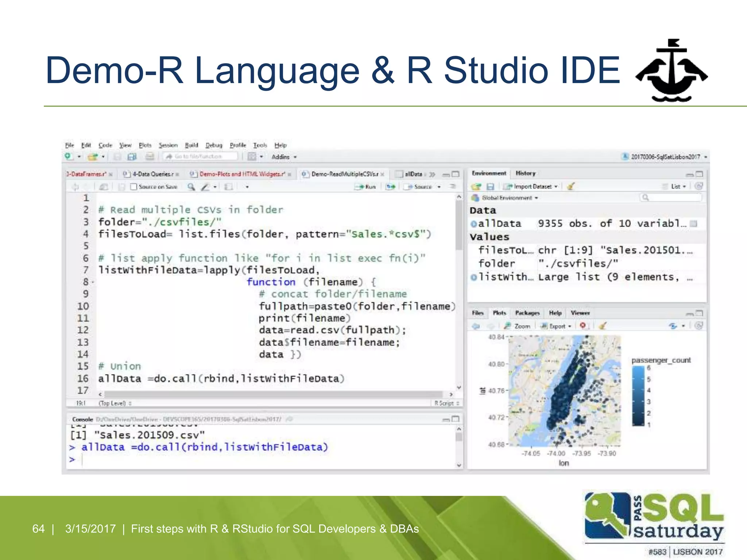
Task: Click the compile report notebook icon
Action: click(x=228, y=187)
